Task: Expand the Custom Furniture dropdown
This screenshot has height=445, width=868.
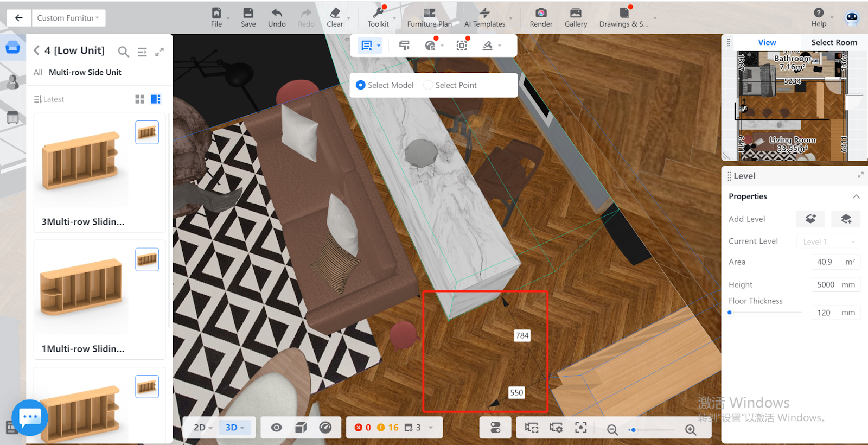Action: [68, 18]
